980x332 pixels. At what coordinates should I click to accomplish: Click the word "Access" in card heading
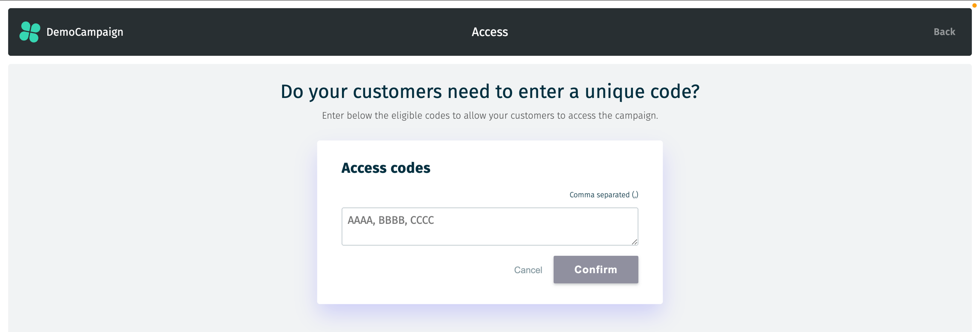364,168
